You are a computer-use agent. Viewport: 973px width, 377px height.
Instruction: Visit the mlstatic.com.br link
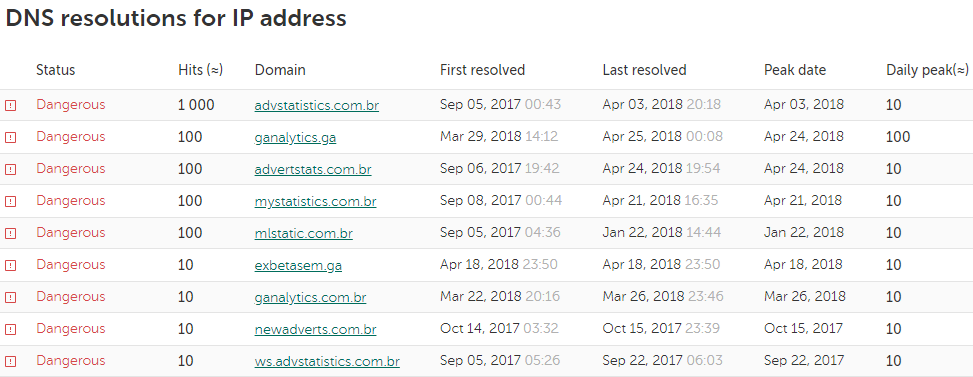tap(303, 234)
